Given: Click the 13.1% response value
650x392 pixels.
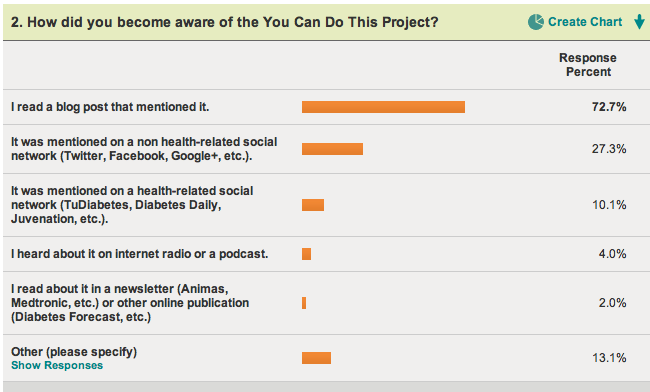Looking at the screenshot, I should click(609, 358).
